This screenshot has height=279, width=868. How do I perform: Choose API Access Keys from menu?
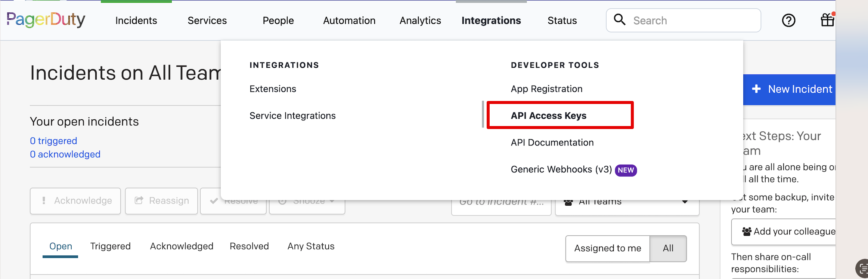coord(548,116)
